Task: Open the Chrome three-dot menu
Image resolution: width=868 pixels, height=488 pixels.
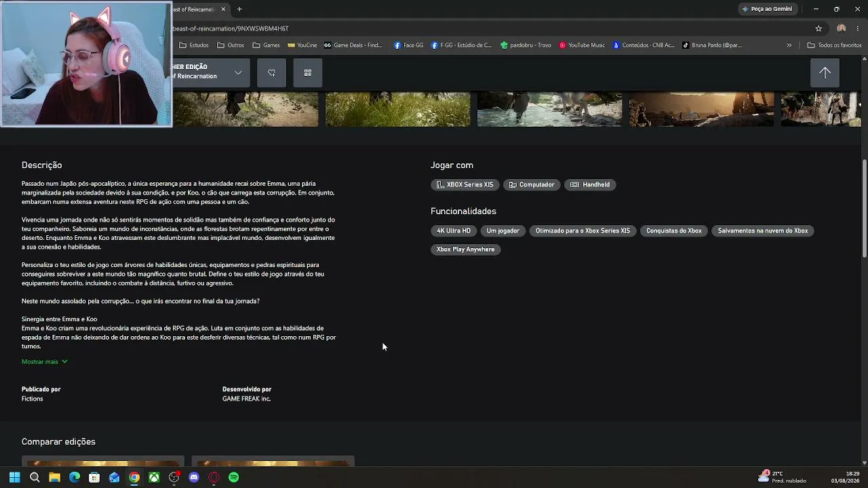Action: [x=858, y=28]
